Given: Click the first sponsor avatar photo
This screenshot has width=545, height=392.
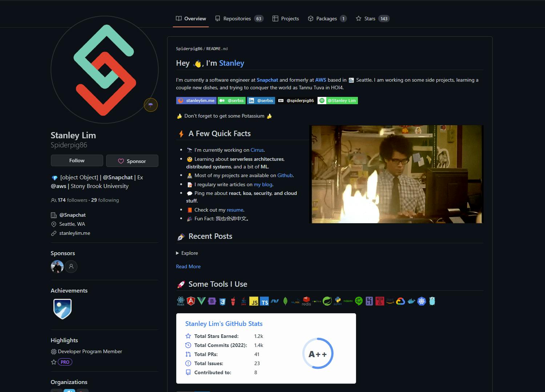Looking at the screenshot, I should pyautogui.click(x=57, y=266).
